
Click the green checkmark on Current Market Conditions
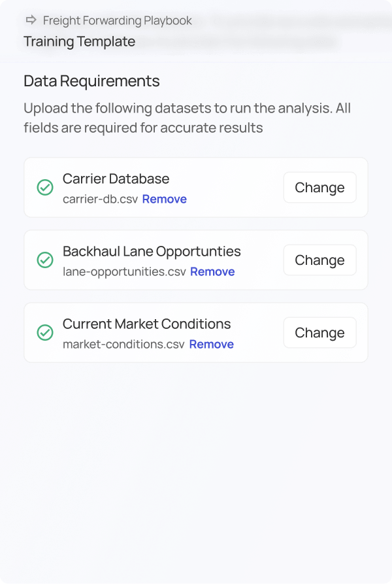click(44, 332)
